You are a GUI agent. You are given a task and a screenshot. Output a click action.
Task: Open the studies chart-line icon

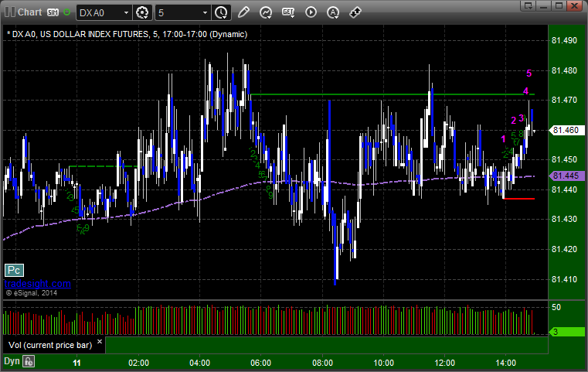click(266, 12)
